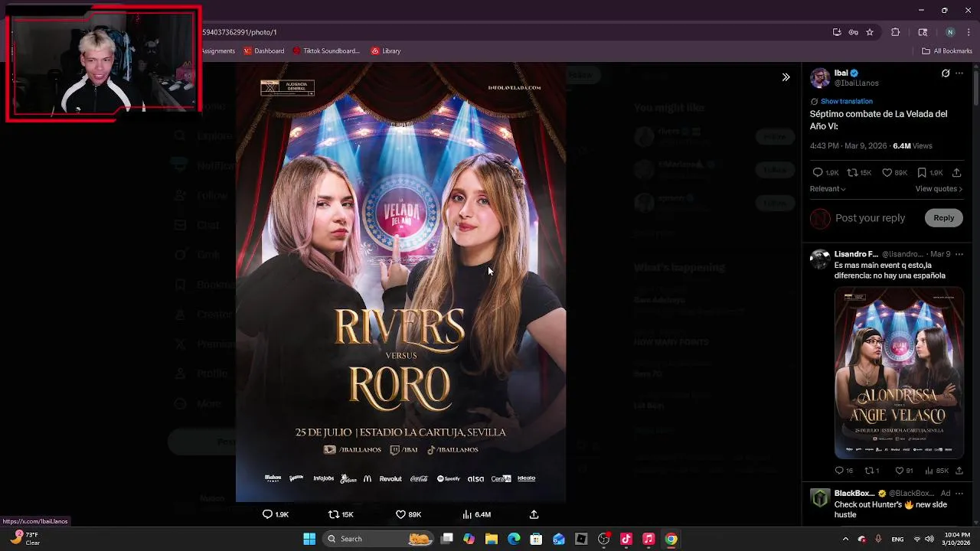The height and width of the screenshot is (551, 980).
Task: Repost Lisandro's reply showing 1 repost
Action: (x=869, y=471)
